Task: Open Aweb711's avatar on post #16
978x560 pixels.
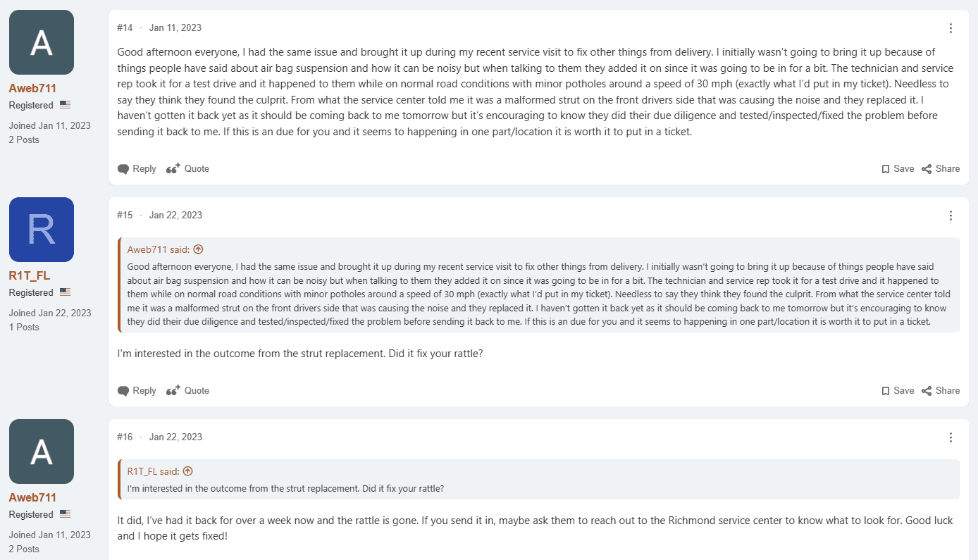Action: point(42,452)
